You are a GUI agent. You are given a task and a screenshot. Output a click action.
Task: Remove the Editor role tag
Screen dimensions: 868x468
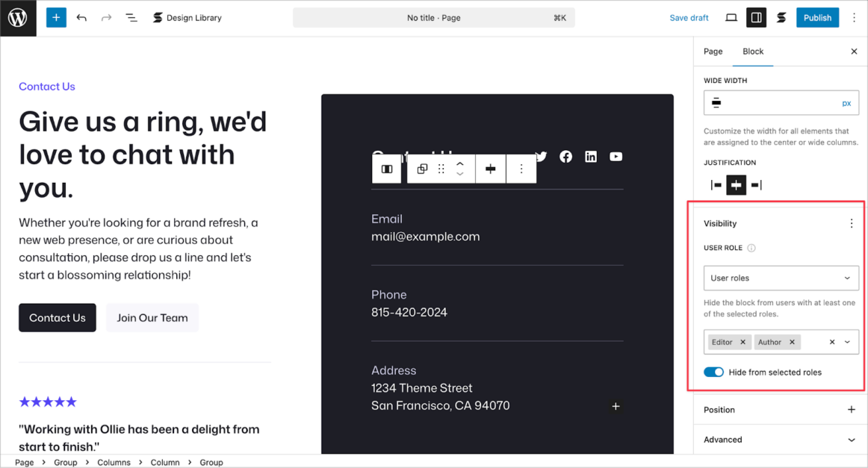coord(743,342)
